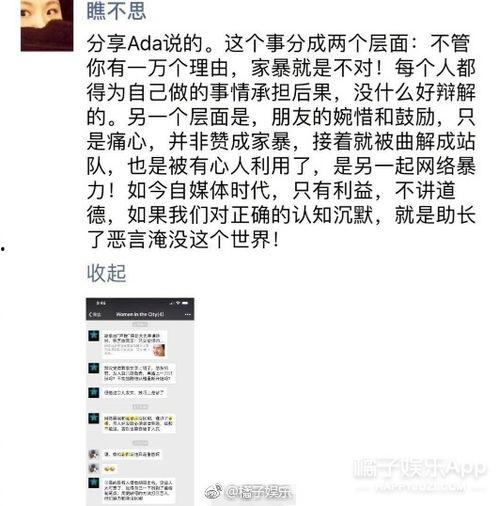Tap the back arrow in the chat header
Viewport: 499px width, 506px height.
(x=95, y=314)
